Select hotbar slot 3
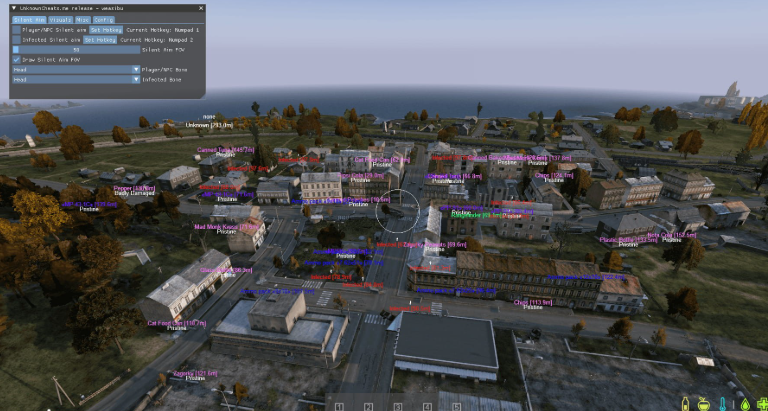The width and height of the screenshot is (768, 411). [x=398, y=407]
